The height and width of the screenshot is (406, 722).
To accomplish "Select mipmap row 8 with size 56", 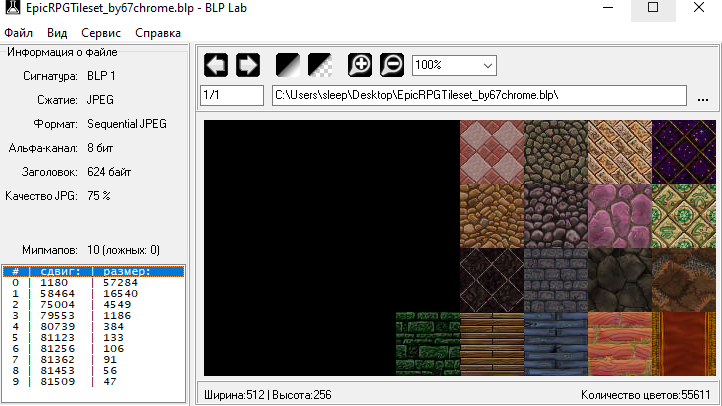I will pyautogui.click(x=94, y=371).
